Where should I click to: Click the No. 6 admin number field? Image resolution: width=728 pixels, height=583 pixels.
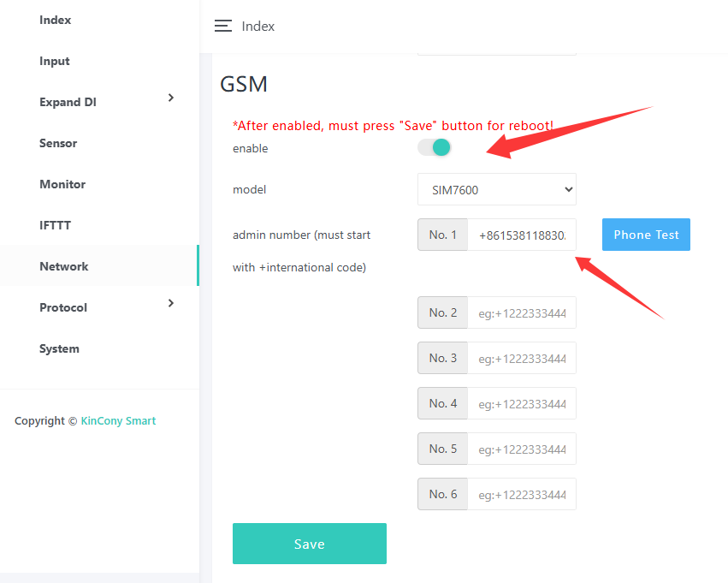pos(522,495)
